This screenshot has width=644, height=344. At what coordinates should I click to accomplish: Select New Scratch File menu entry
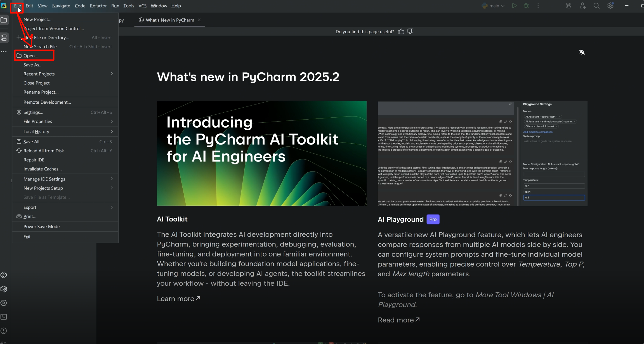coord(65,47)
